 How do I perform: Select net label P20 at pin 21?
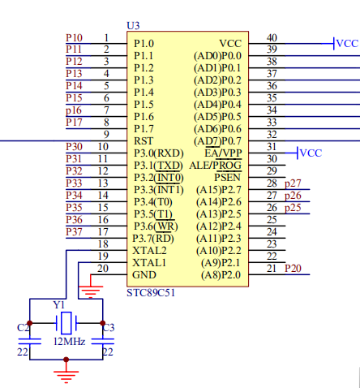[293, 268]
